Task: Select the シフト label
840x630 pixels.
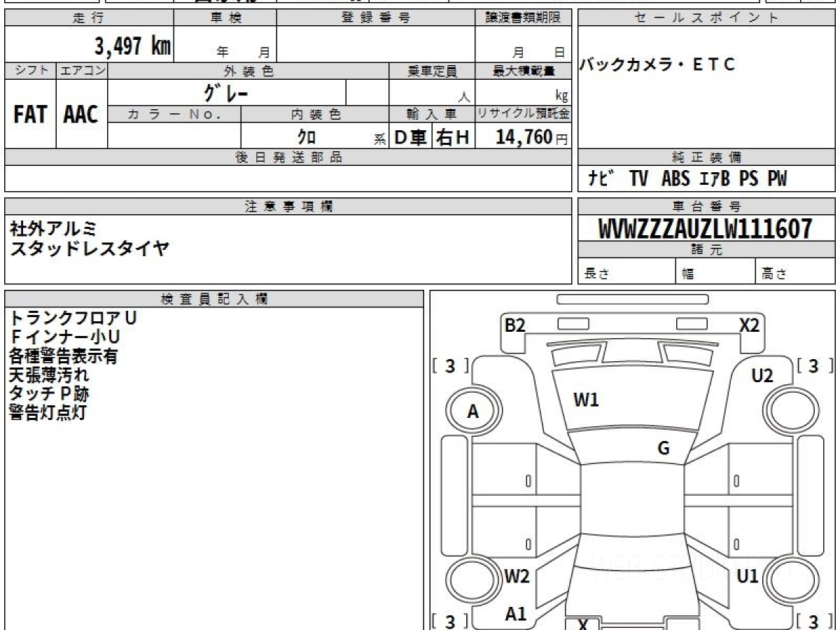Action: [x=30, y=71]
